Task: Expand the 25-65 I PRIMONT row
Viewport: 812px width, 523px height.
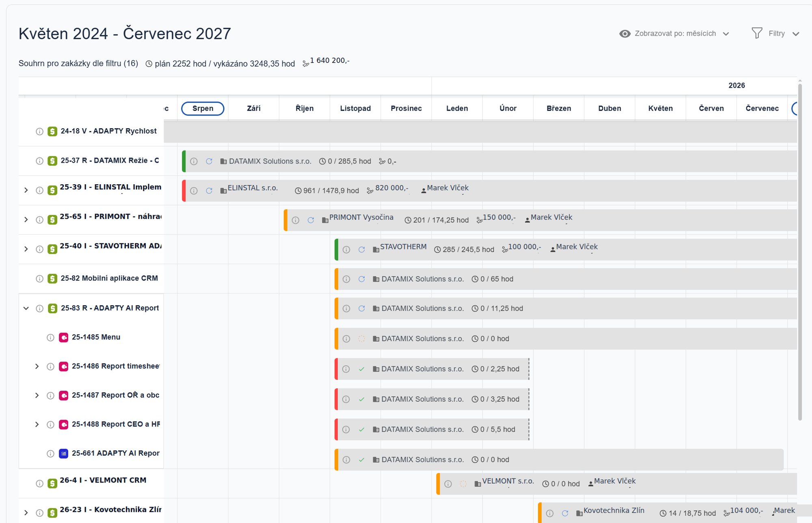Action: coord(26,220)
